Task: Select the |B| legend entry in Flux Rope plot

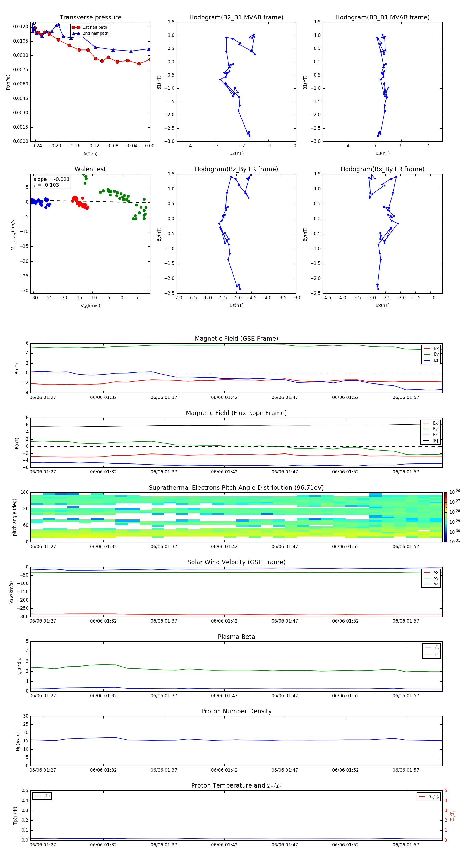Action: tap(431, 441)
